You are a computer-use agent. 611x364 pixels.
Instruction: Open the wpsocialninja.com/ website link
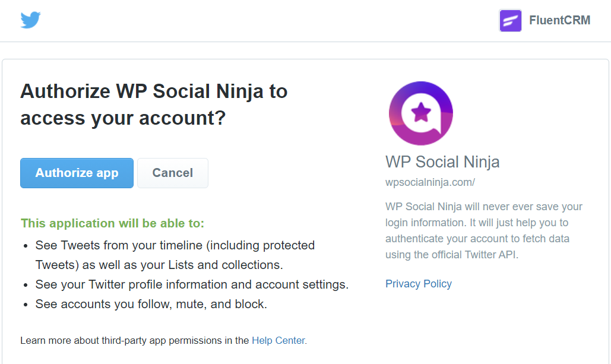(430, 182)
